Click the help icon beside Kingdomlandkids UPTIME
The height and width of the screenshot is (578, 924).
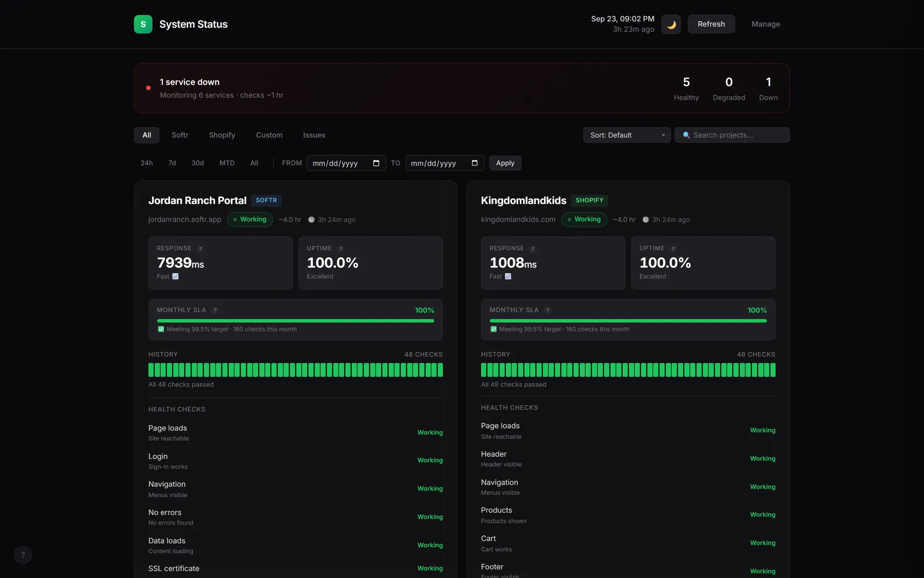pyautogui.click(x=673, y=249)
